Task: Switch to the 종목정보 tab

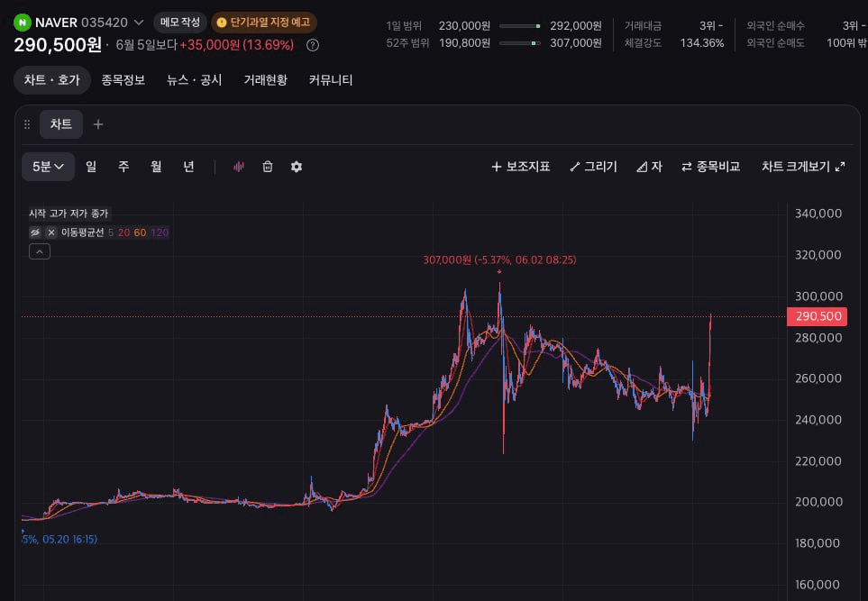Action: coord(123,79)
